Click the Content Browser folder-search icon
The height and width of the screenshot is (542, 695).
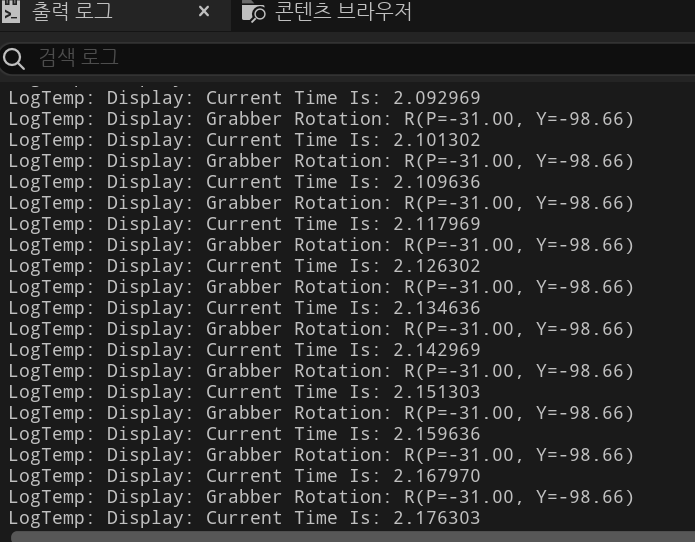(253, 12)
